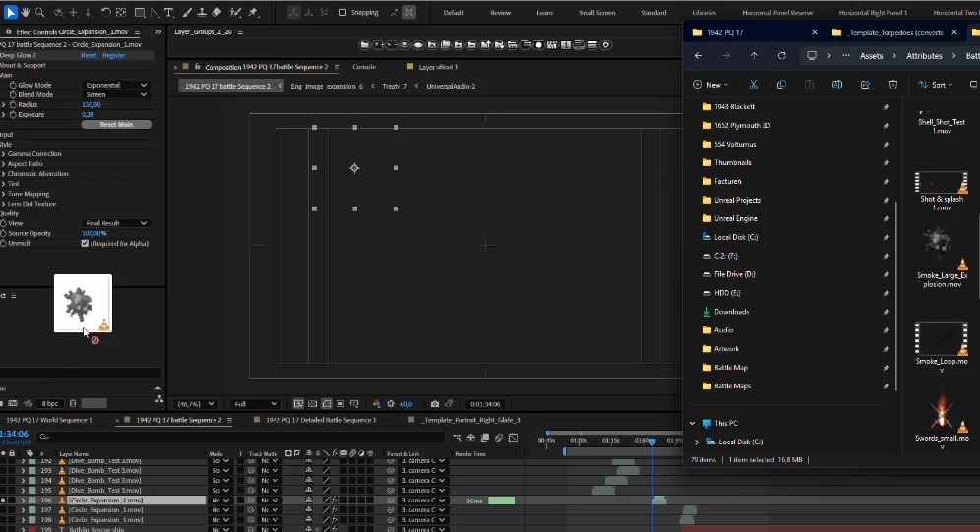This screenshot has height=532, width=980.
Task: Go up one folder level in Explorer
Action: pyautogui.click(x=754, y=56)
